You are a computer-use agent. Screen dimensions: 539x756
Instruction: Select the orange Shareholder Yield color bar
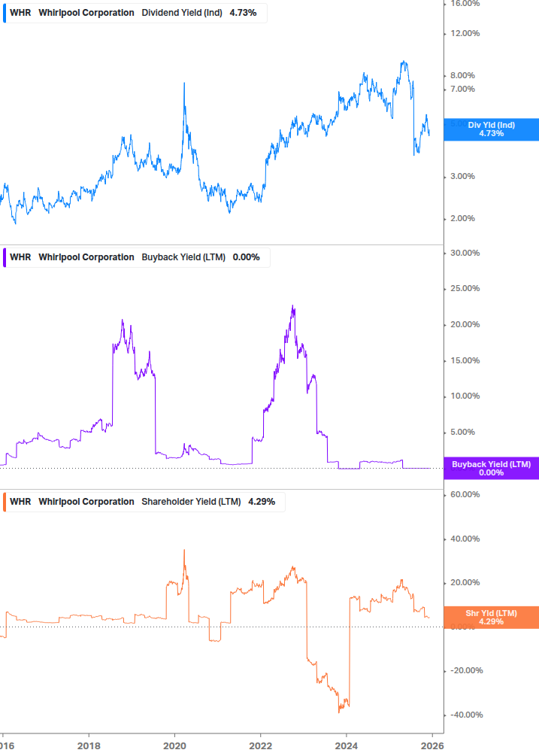(x=5, y=502)
